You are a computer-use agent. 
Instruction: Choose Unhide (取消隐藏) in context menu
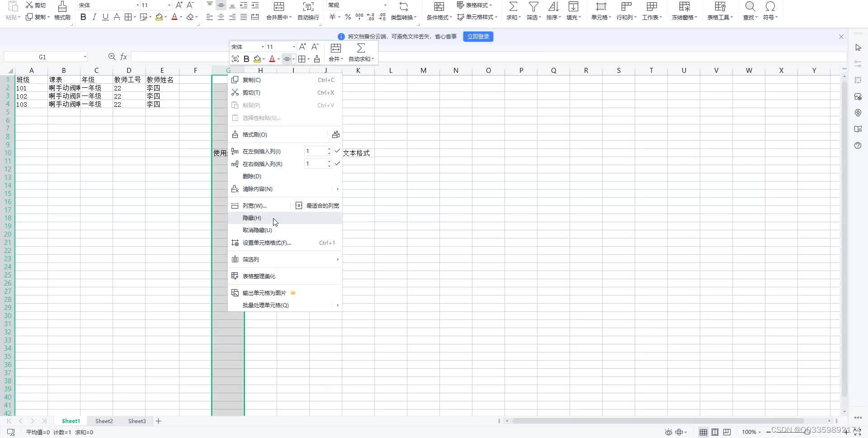(285, 230)
